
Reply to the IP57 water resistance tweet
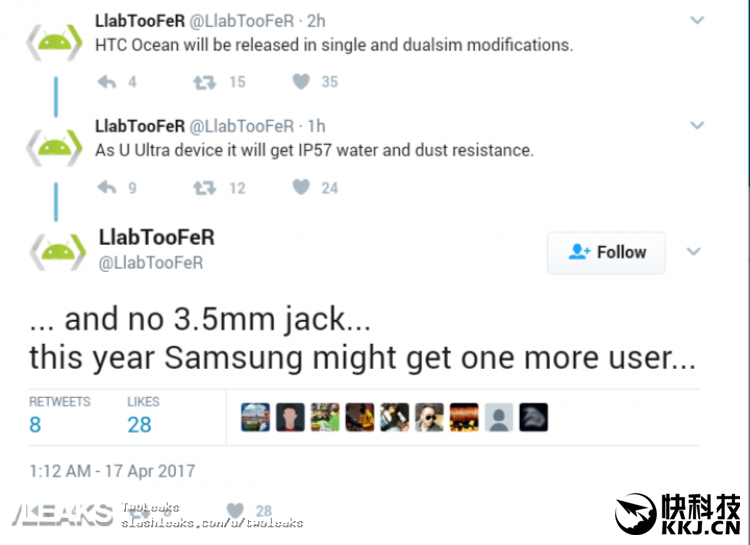107,188
